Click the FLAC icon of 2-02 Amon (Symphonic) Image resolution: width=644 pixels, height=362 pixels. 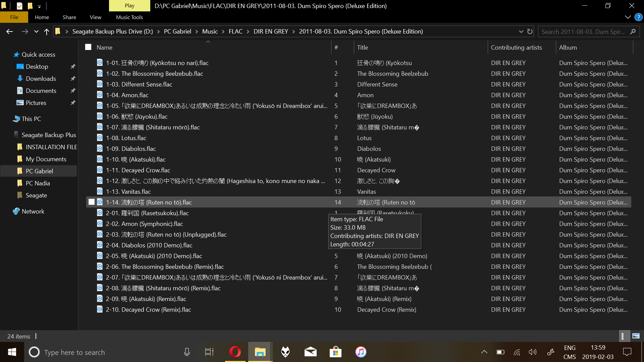(100, 223)
